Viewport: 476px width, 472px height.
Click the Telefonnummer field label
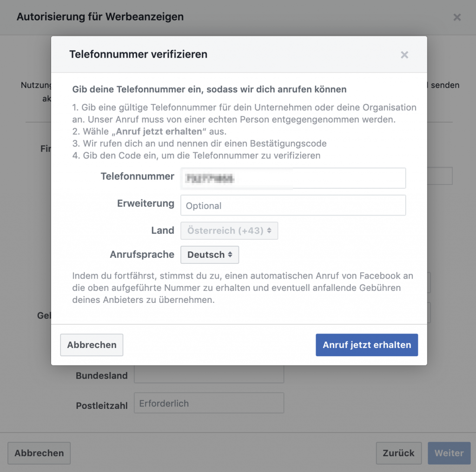(137, 177)
